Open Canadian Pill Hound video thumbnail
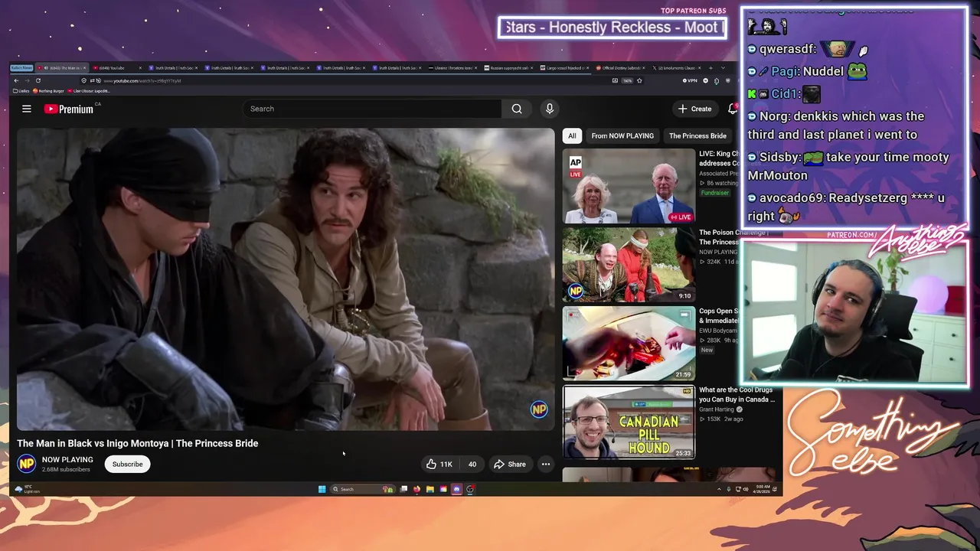The width and height of the screenshot is (980, 551). tap(629, 422)
